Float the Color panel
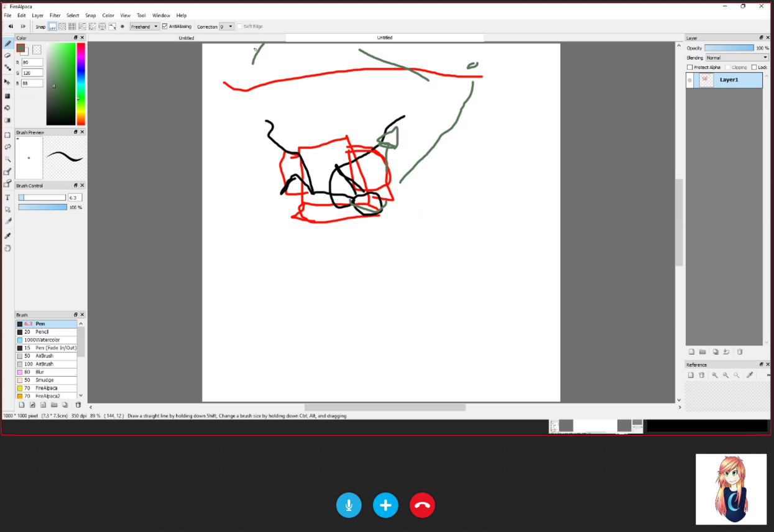Screen dimensions: 774x532 coord(76,38)
